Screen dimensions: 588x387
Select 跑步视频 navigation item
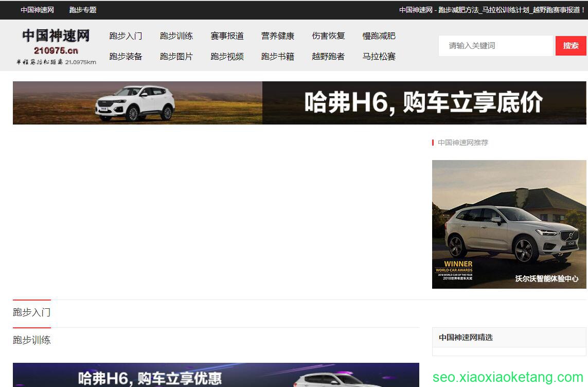pyautogui.click(x=227, y=57)
